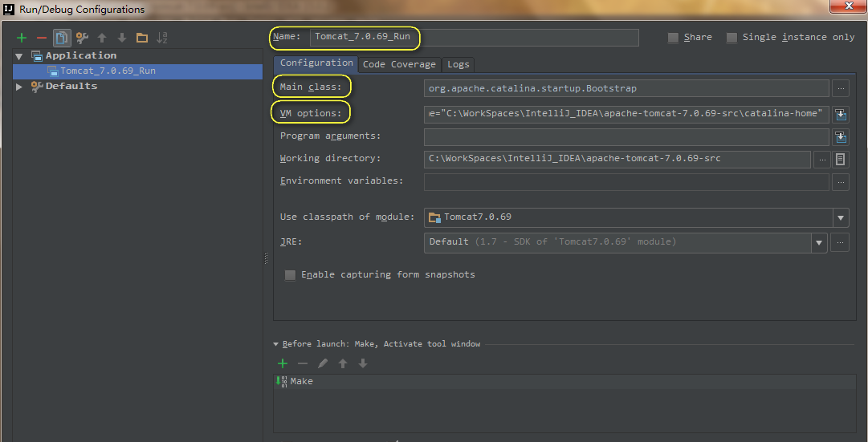The height and width of the screenshot is (442, 868).
Task: Switch to Configuration tab
Action: pos(316,63)
